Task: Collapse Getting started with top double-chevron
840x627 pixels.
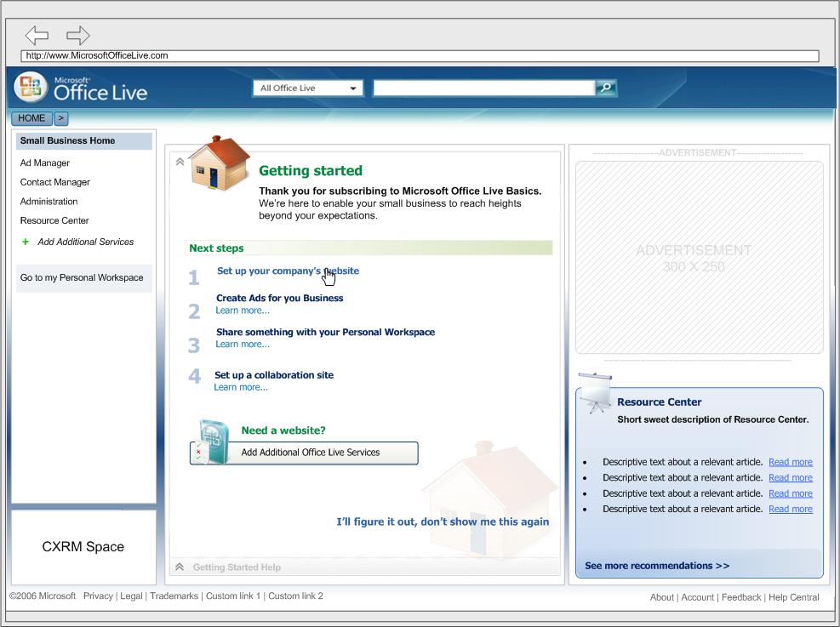Action: tap(180, 162)
